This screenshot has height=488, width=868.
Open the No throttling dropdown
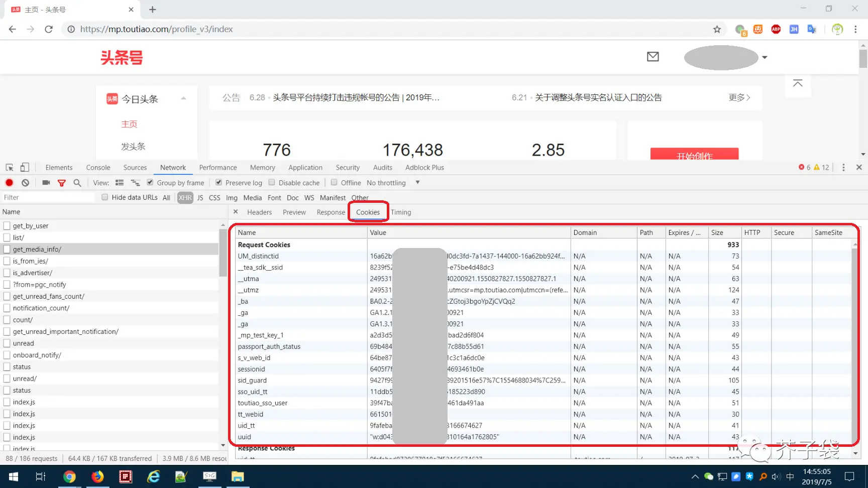pyautogui.click(x=393, y=183)
